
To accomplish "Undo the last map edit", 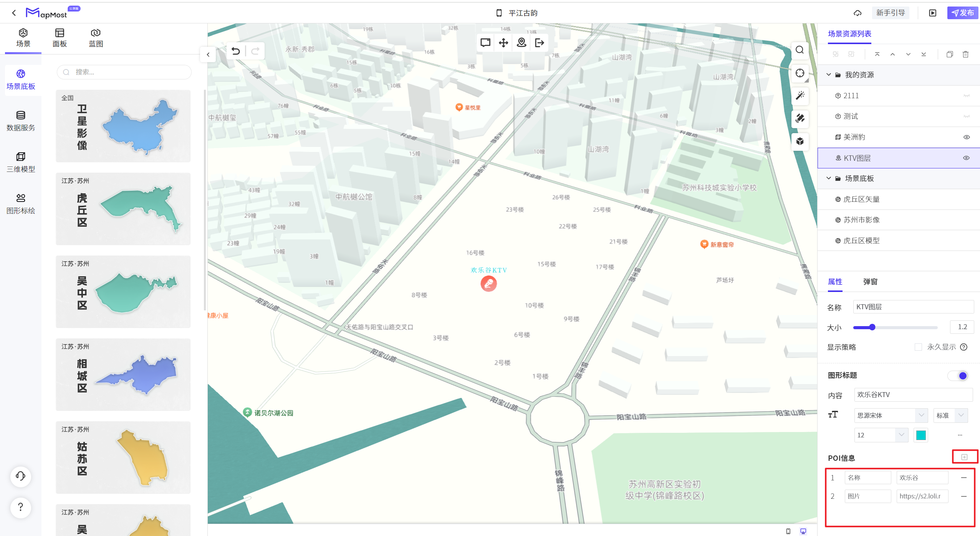I will 236,51.
